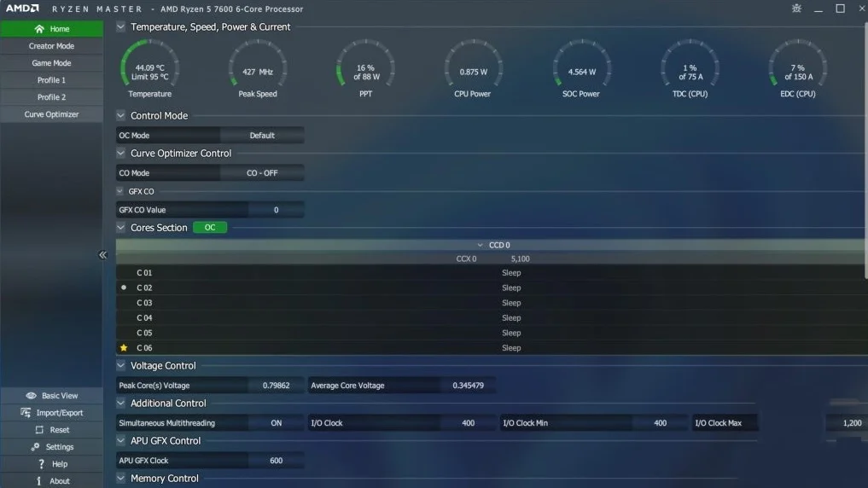868x488 pixels.
Task: Click the GFX CO Value field
Action: pos(277,210)
